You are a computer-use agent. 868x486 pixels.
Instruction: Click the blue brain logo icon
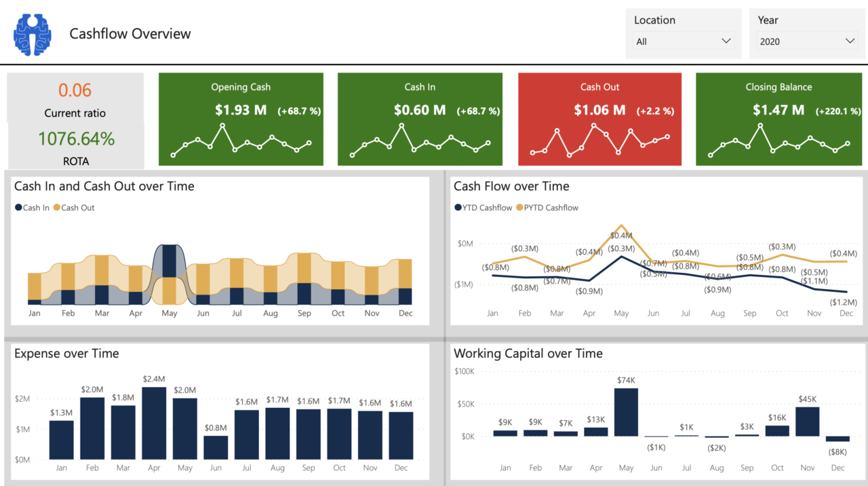32,33
